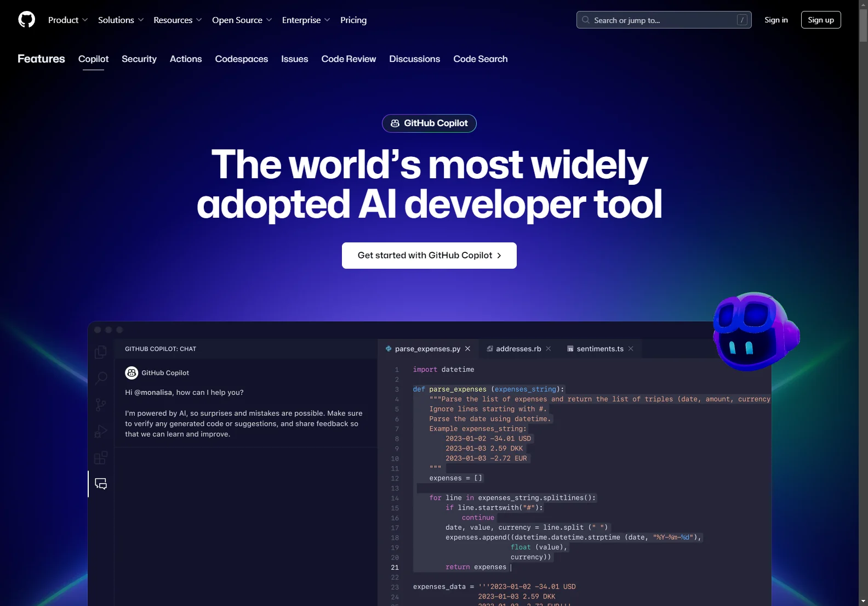
Task: Click 'Hi @monalisa, how can I help you?'
Action: 184,393
